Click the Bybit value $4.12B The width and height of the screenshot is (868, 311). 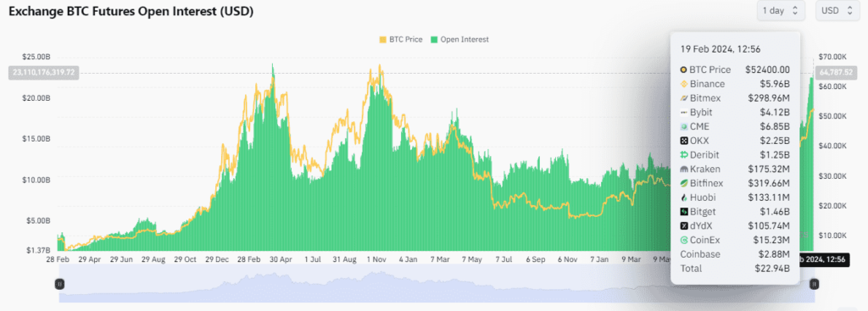tap(775, 113)
